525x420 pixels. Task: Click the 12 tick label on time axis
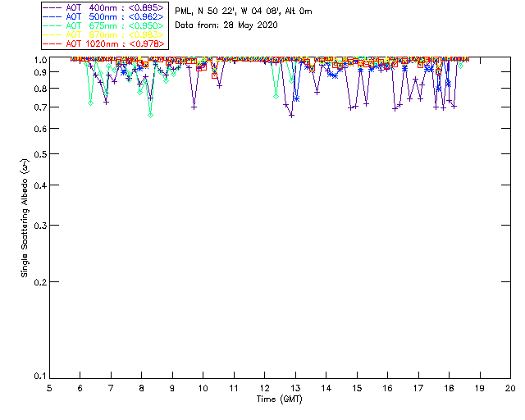(x=264, y=388)
